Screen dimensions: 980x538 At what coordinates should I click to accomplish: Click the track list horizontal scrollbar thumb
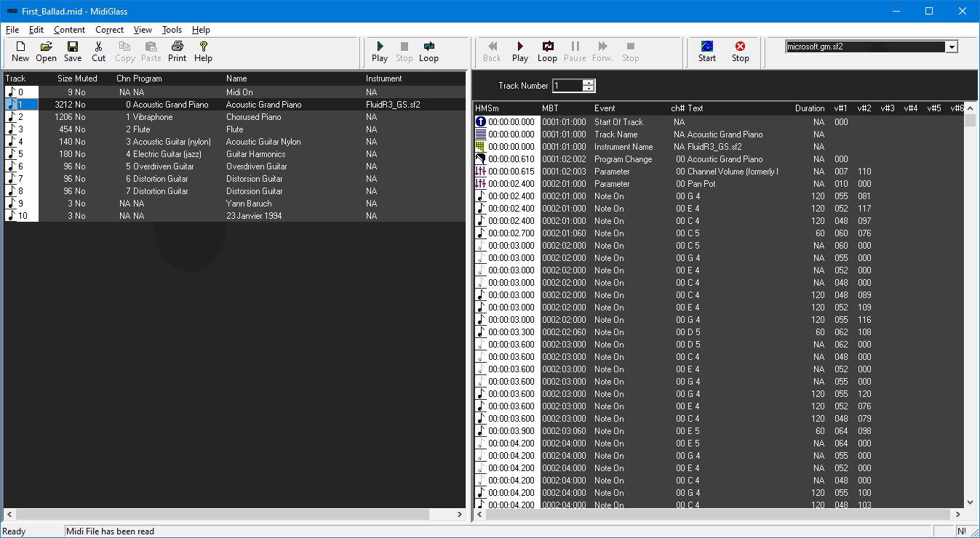[x=222, y=514]
